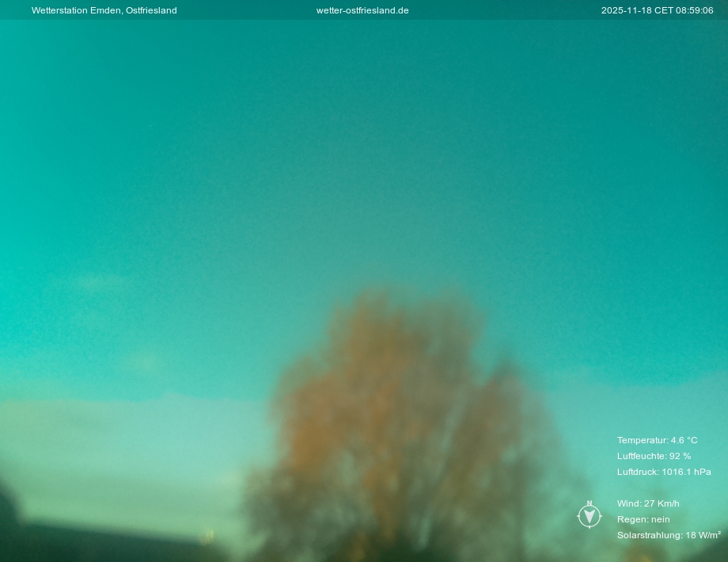
Task: Select the Regen: nein status
Action: [x=643, y=519]
